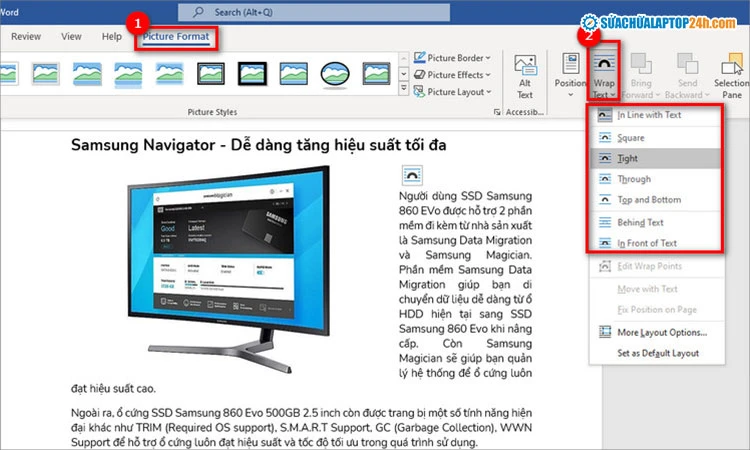The height and width of the screenshot is (450, 750).
Task: Open the Selection Pane
Action: point(732,77)
